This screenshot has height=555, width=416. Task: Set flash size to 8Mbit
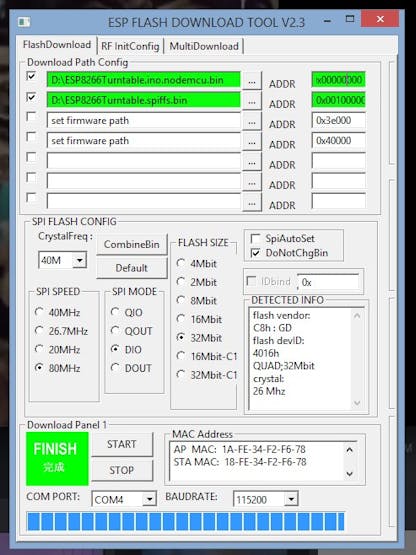(x=196, y=301)
